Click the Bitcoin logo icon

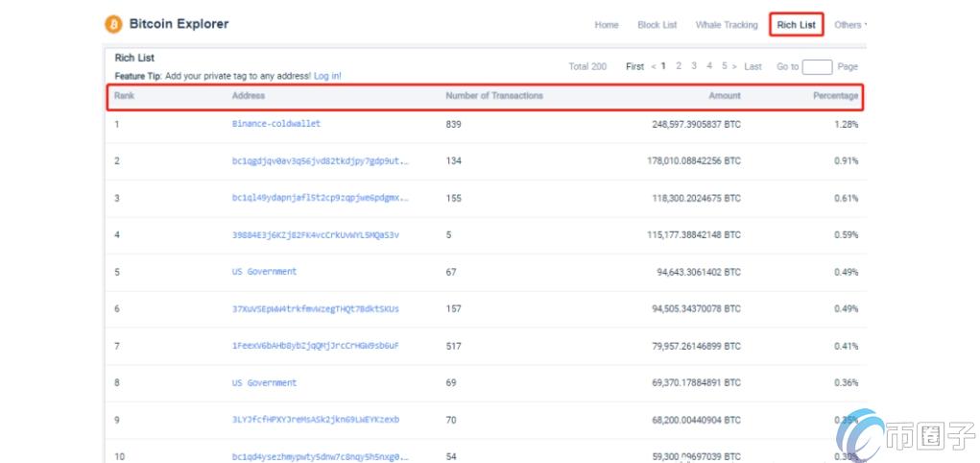114,24
